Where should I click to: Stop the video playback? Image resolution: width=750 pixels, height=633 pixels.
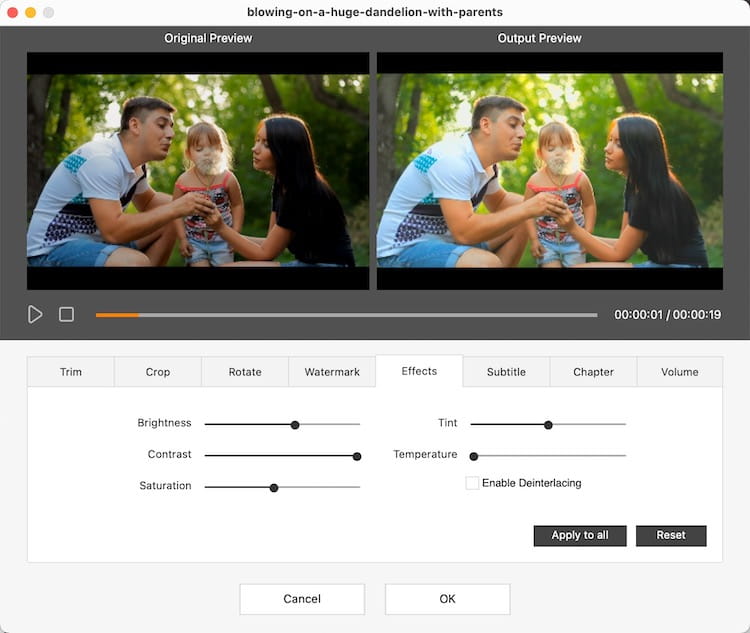(x=66, y=314)
